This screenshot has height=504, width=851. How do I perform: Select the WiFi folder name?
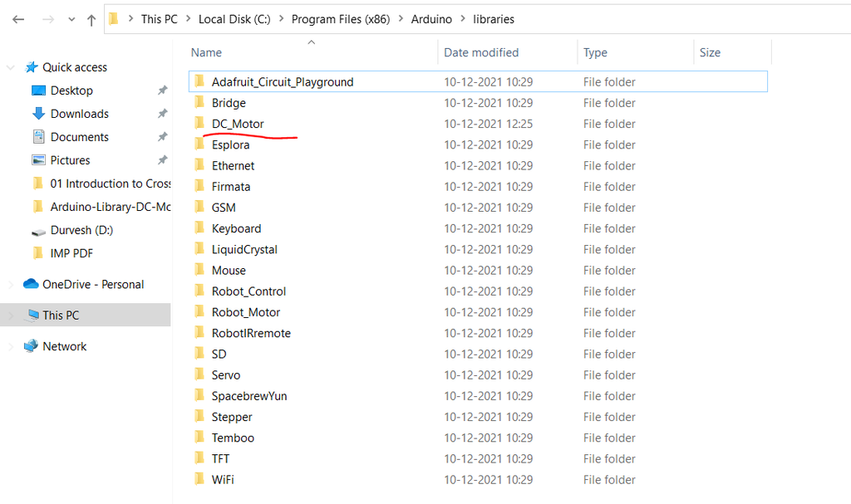click(x=223, y=480)
